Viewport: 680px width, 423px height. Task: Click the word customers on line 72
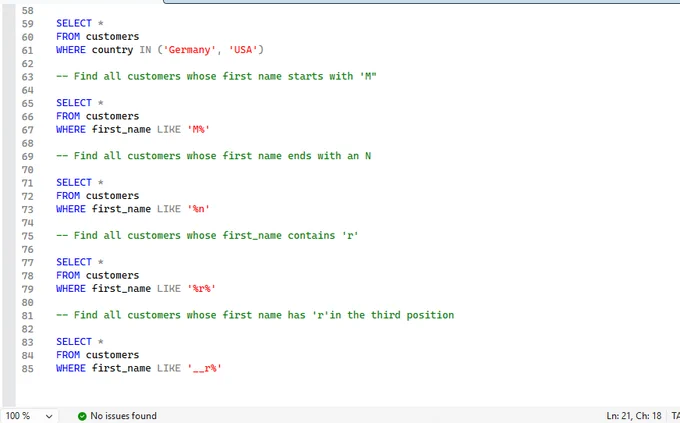click(x=112, y=196)
